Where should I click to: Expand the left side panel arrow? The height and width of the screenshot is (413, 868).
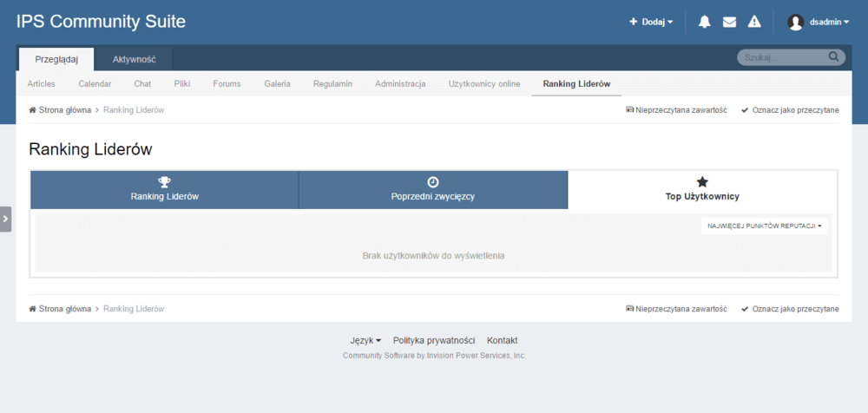(5, 219)
